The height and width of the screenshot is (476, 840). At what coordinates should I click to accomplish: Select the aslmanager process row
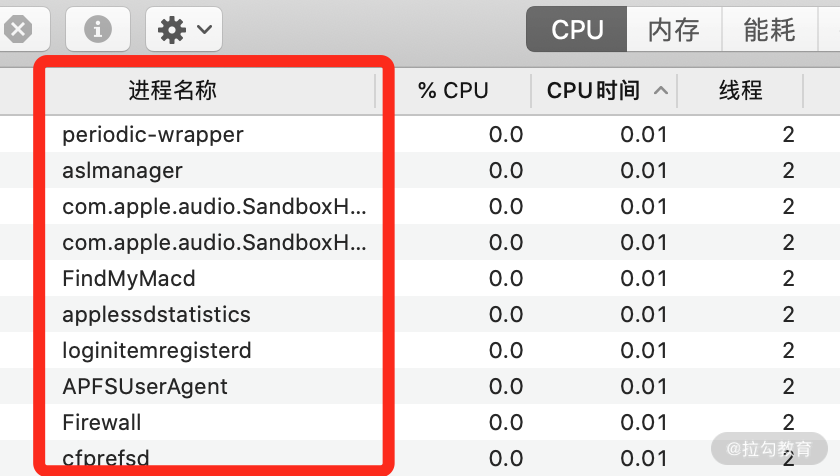click(122, 170)
